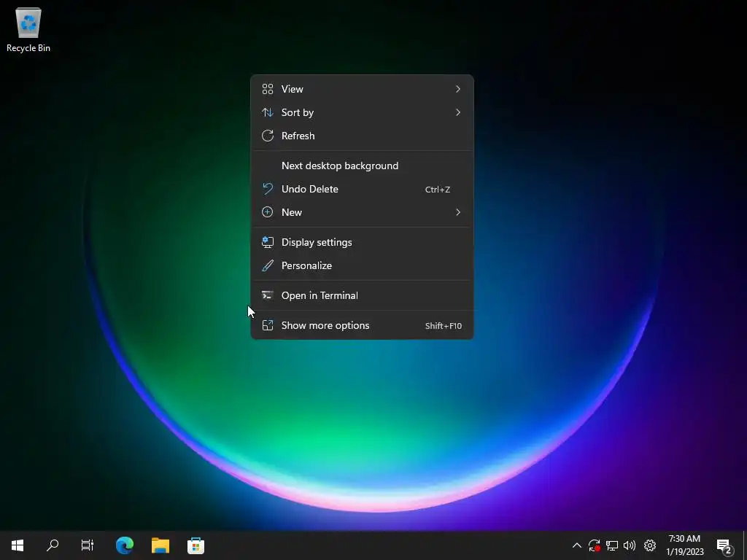Choose Open in Terminal
Image resolution: width=747 pixels, height=560 pixels.
362,296
